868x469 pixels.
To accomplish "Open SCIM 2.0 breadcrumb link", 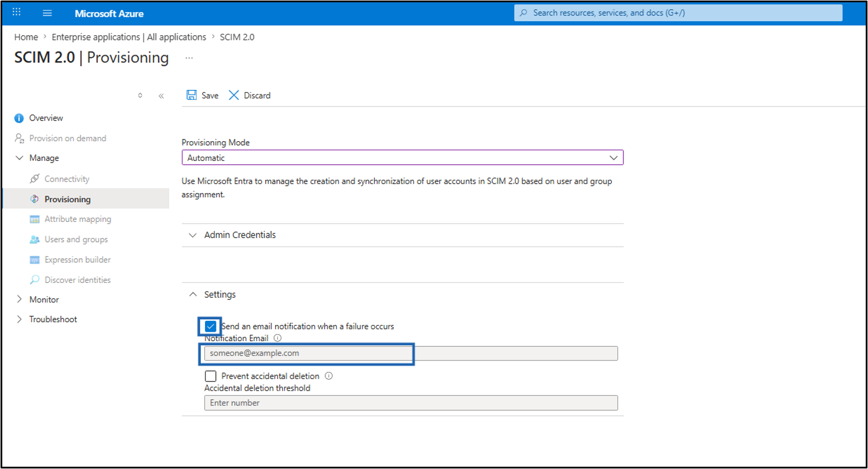I will pos(237,37).
